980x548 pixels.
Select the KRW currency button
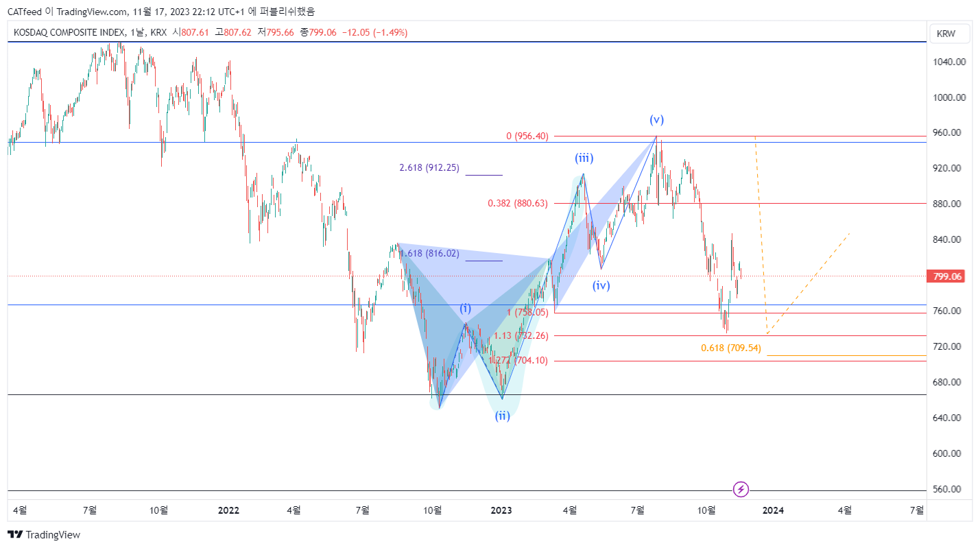click(951, 34)
